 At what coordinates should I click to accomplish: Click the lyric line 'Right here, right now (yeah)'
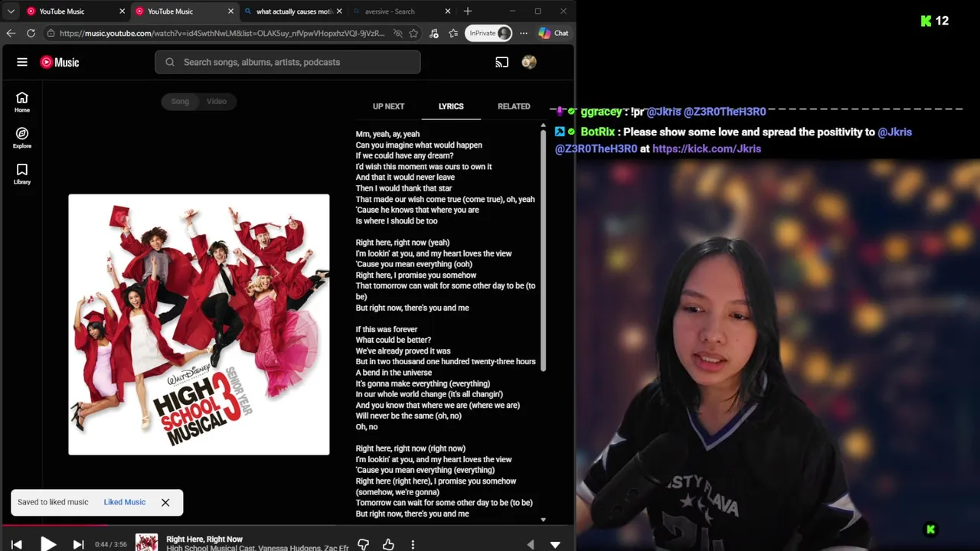tap(403, 243)
